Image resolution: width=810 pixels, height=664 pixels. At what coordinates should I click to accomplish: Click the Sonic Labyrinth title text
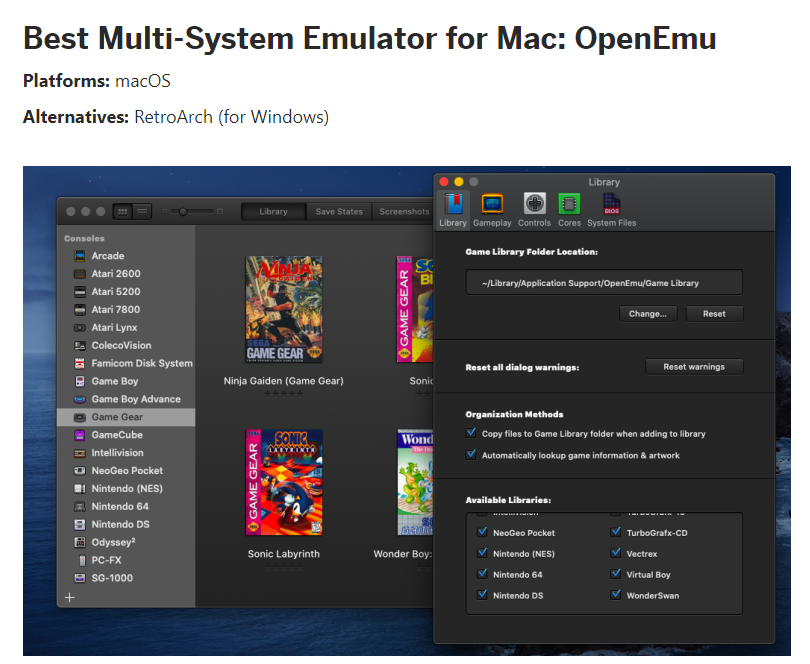click(284, 554)
